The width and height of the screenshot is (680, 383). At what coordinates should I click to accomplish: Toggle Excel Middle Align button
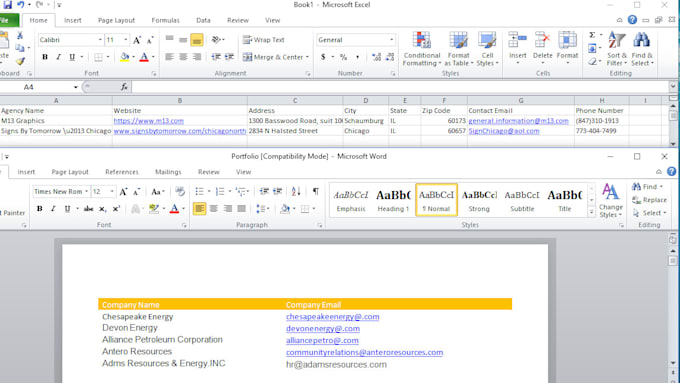pos(183,40)
